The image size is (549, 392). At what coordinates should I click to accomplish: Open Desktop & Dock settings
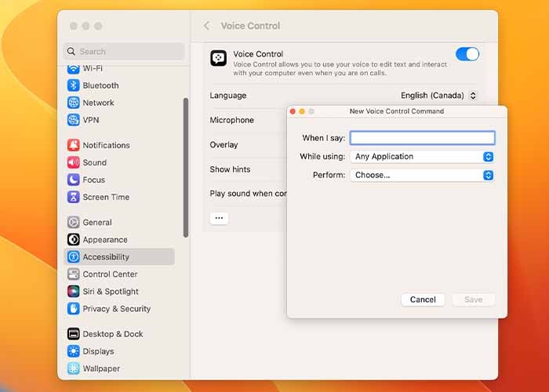tap(113, 334)
